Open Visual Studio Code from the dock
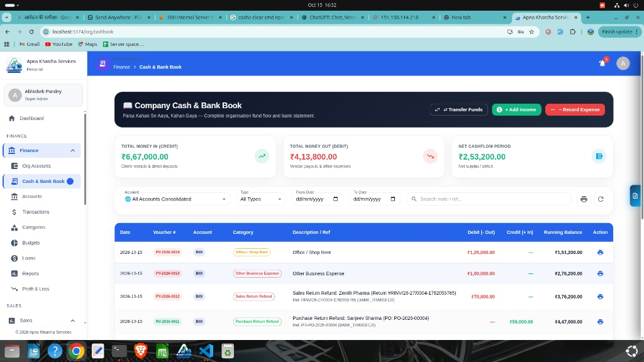This screenshot has width=644, height=362. click(206, 351)
